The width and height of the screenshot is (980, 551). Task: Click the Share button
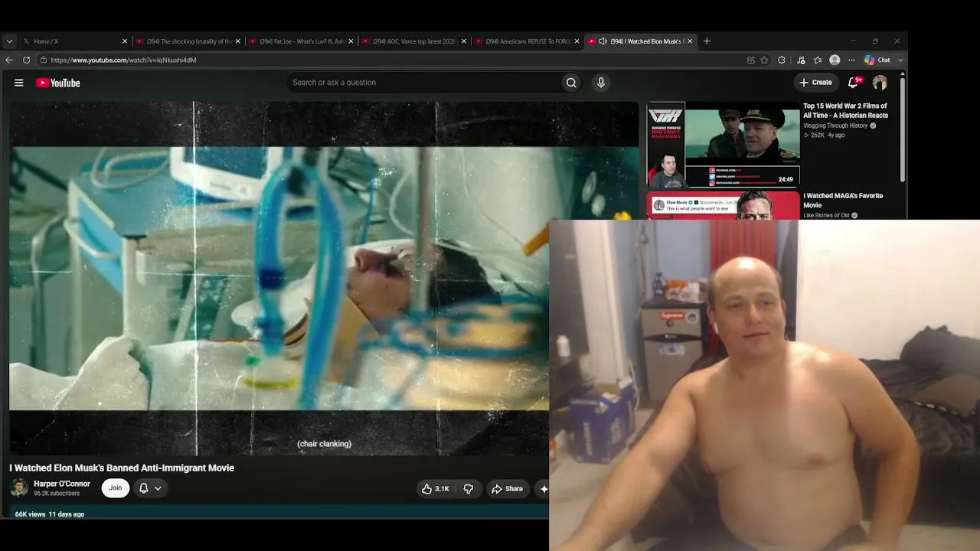[507, 489]
